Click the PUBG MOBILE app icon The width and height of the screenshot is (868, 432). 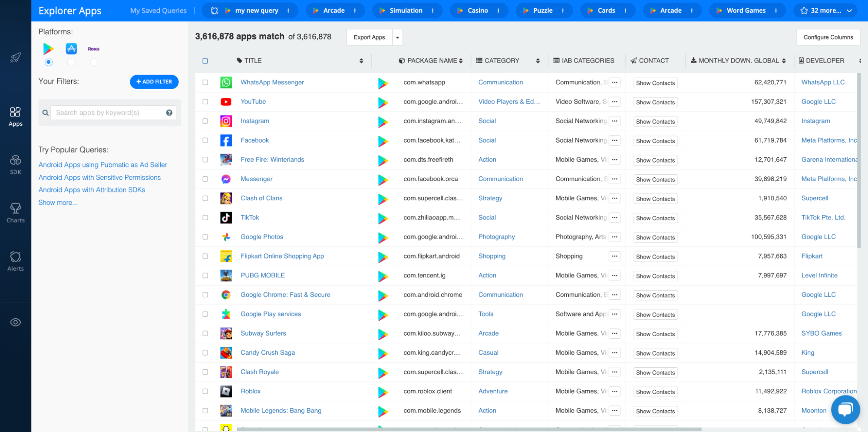point(226,276)
